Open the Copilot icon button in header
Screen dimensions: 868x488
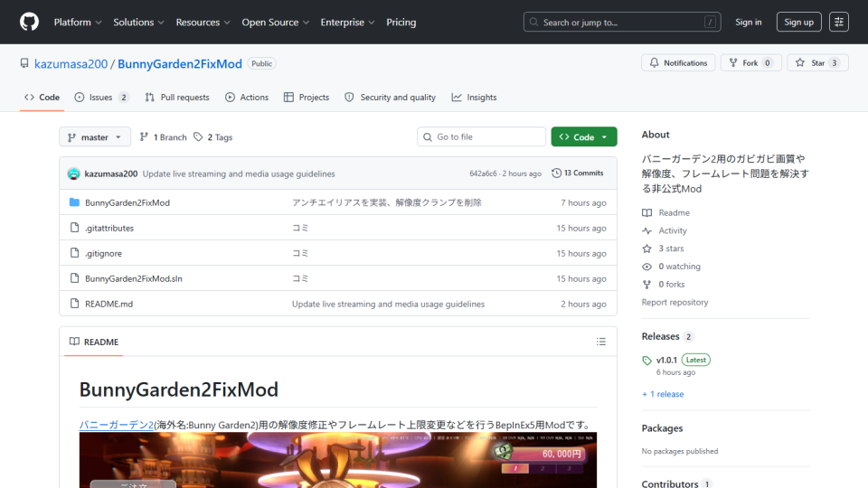(839, 22)
